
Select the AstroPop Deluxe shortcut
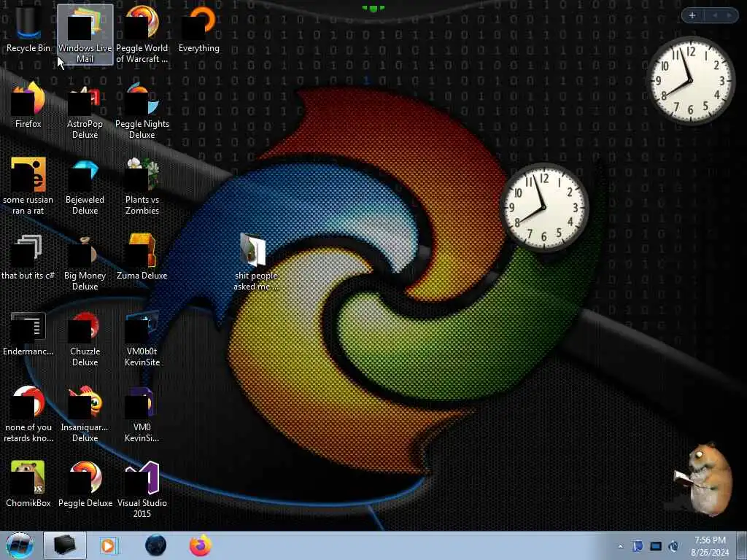(85, 111)
